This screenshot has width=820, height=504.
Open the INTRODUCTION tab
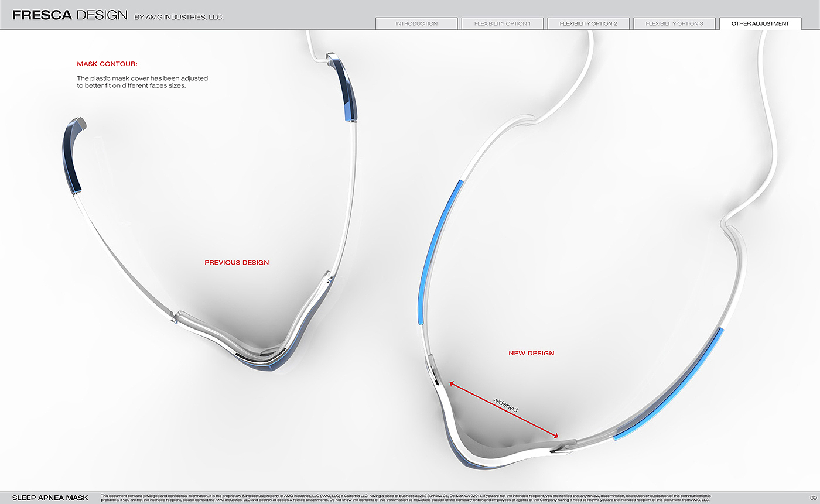click(416, 23)
